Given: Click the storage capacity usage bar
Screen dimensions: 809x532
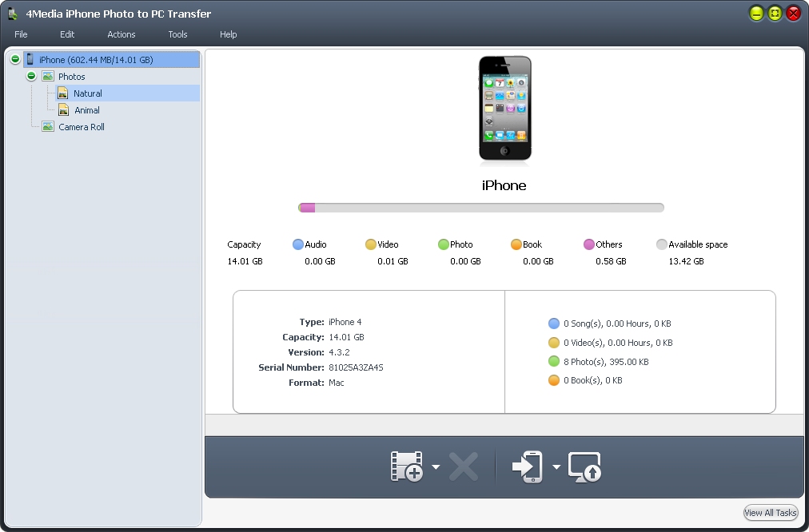Looking at the screenshot, I should [481, 208].
